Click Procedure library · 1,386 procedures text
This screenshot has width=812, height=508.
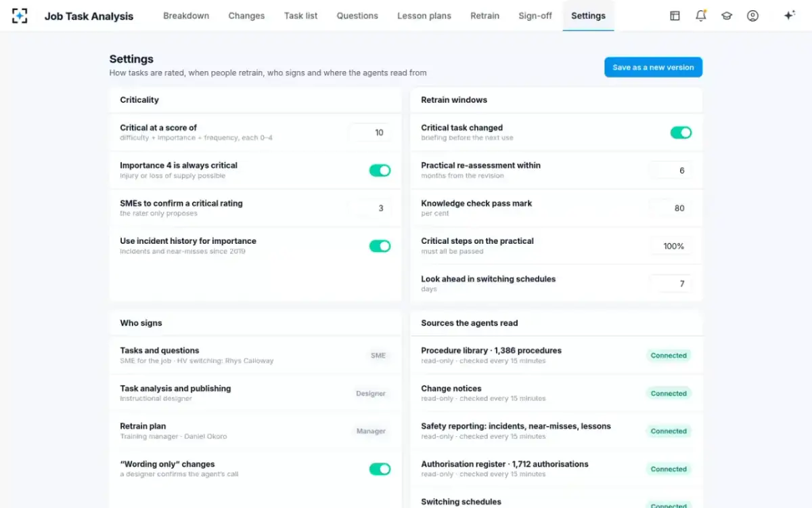(491, 351)
